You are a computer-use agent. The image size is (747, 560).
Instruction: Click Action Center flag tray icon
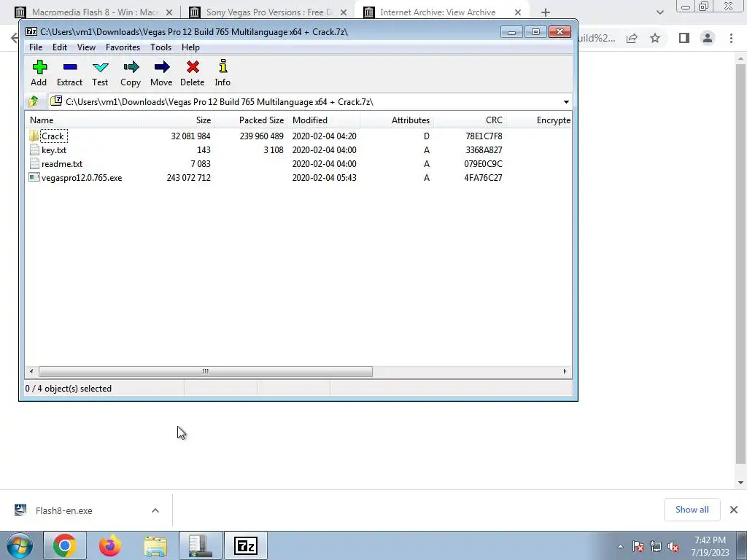[638, 547]
